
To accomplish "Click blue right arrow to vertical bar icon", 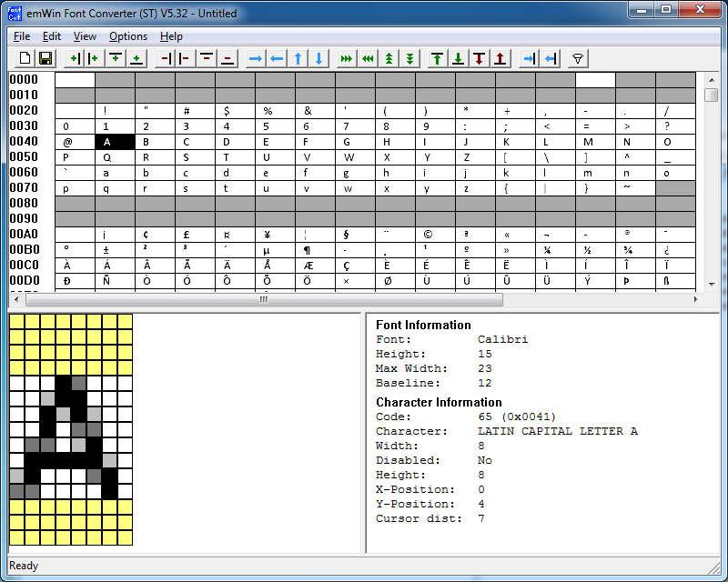I will [x=530, y=58].
